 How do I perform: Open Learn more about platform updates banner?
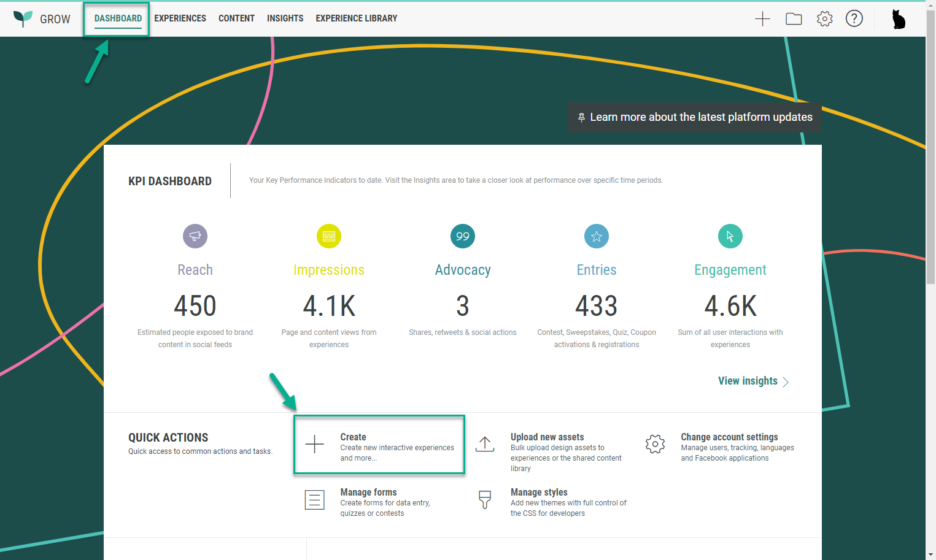point(694,117)
